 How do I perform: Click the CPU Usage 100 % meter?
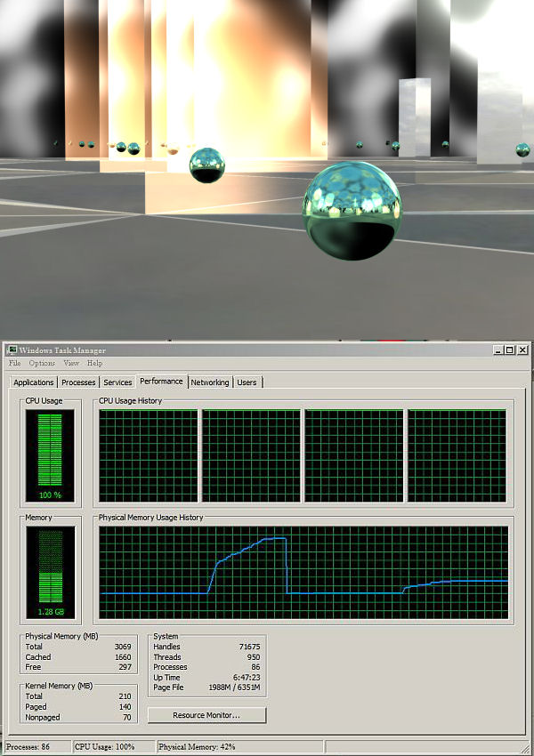coord(50,455)
